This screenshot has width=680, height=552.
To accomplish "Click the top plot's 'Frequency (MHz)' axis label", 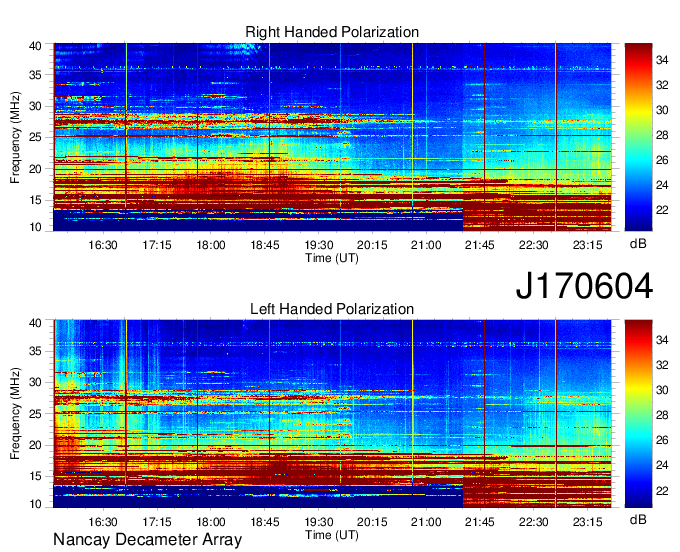I will 15,137.
